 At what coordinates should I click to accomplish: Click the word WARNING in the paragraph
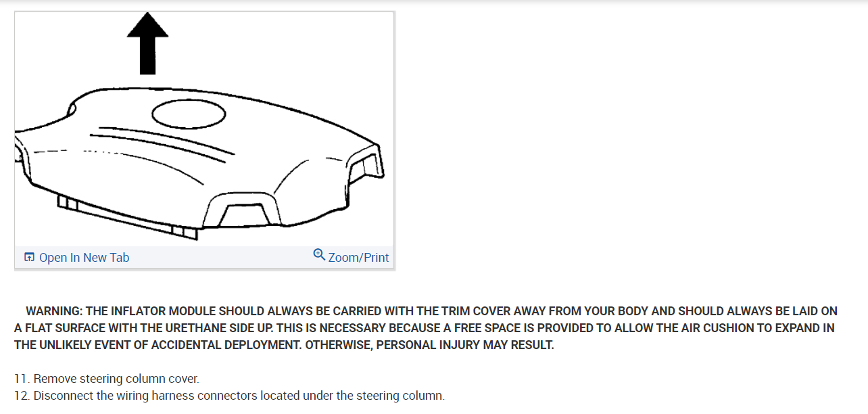click(54, 311)
